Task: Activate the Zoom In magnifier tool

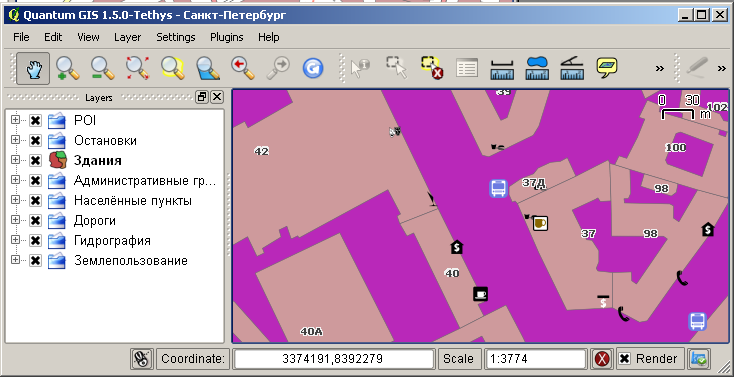Action: tap(68, 68)
